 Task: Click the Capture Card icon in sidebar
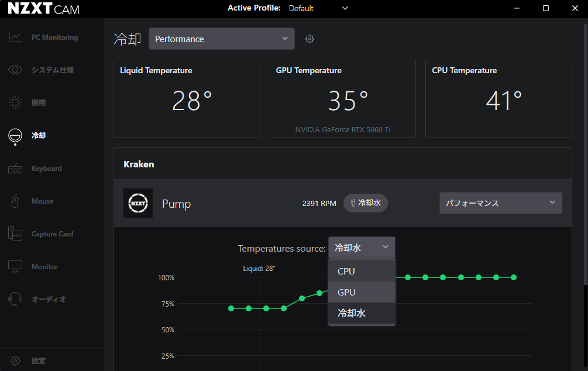click(15, 233)
